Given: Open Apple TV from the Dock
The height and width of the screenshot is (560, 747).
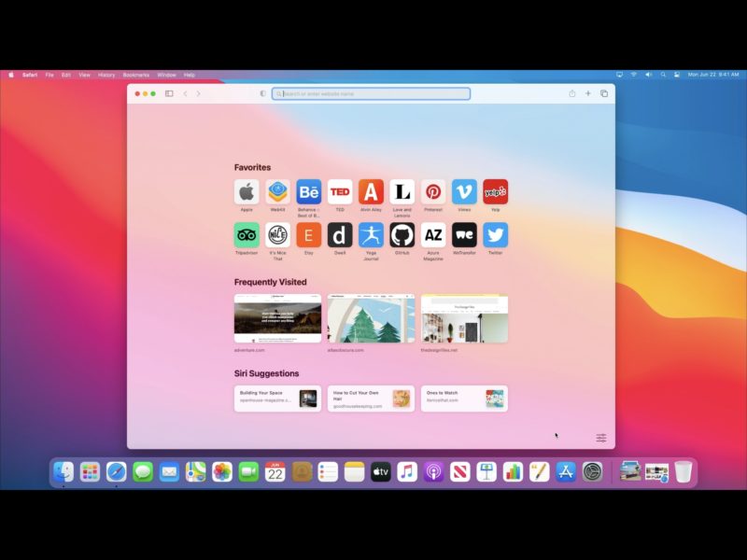Looking at the screenshot, I should 381,472.
